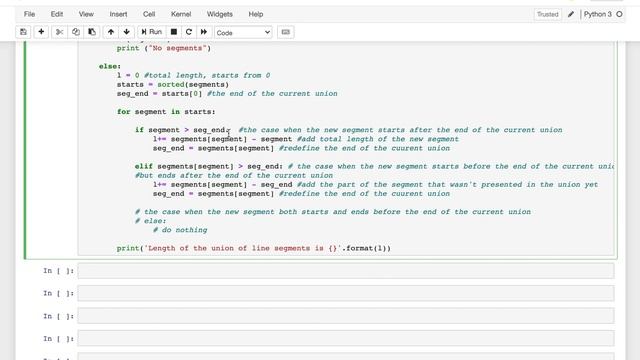Save and checkpoint the notebook
This screenshot has height=360, width=640.
click(x=23, y=32)
